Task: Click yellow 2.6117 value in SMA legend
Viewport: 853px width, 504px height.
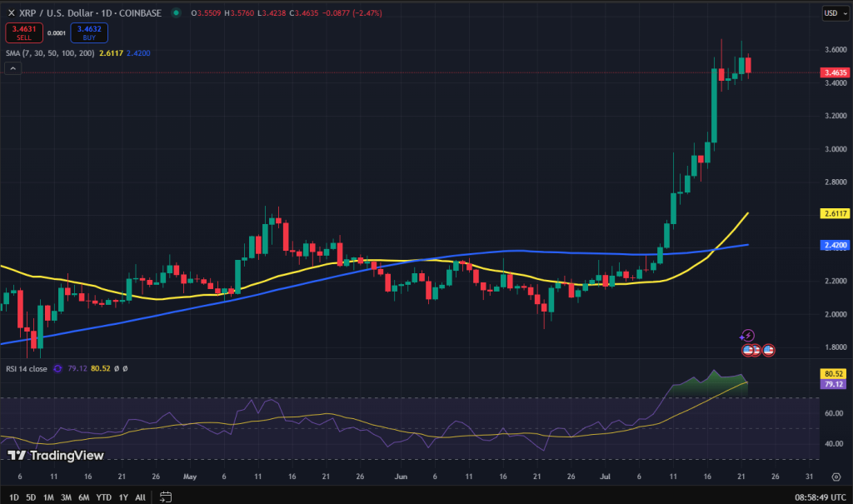Action: click(111, 53)
